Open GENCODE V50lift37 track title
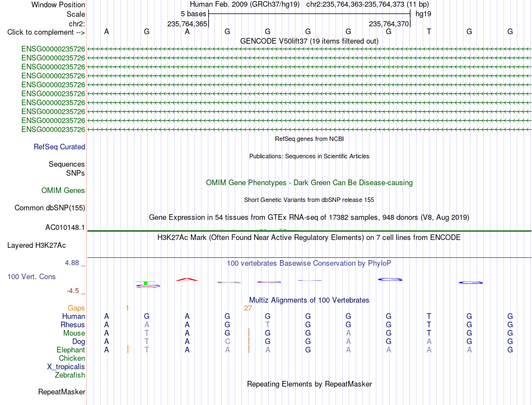 (x=309, y=41)
